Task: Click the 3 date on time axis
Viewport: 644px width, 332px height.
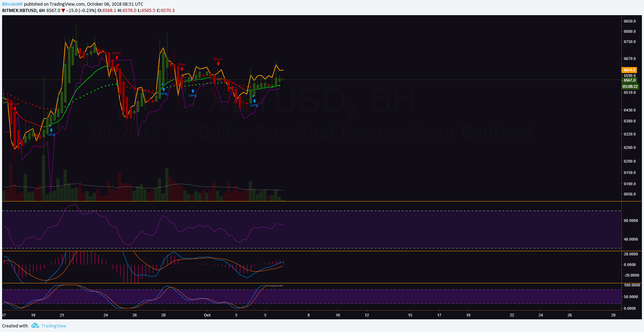Action: [236, 315]
